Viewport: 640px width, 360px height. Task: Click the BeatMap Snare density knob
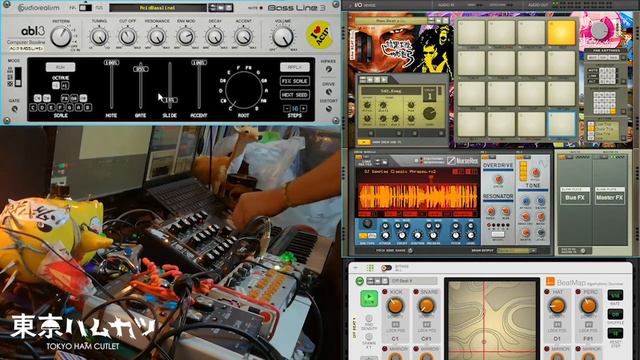coord(427,305)
